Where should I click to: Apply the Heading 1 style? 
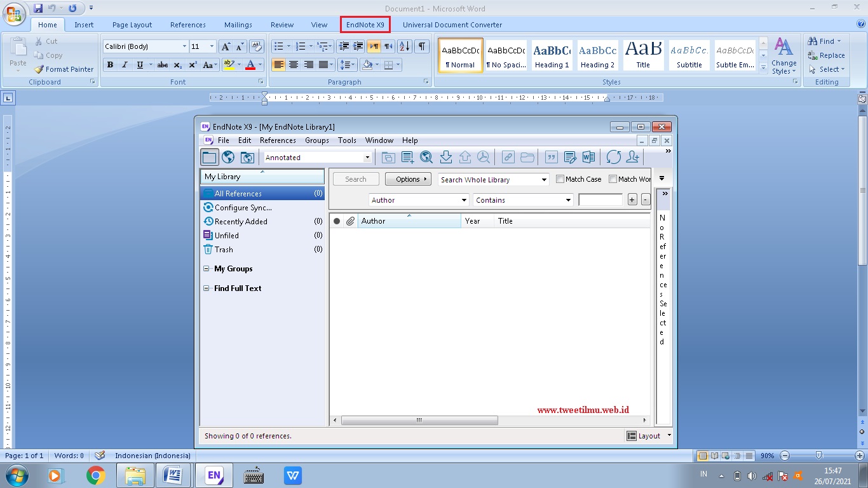552,55
